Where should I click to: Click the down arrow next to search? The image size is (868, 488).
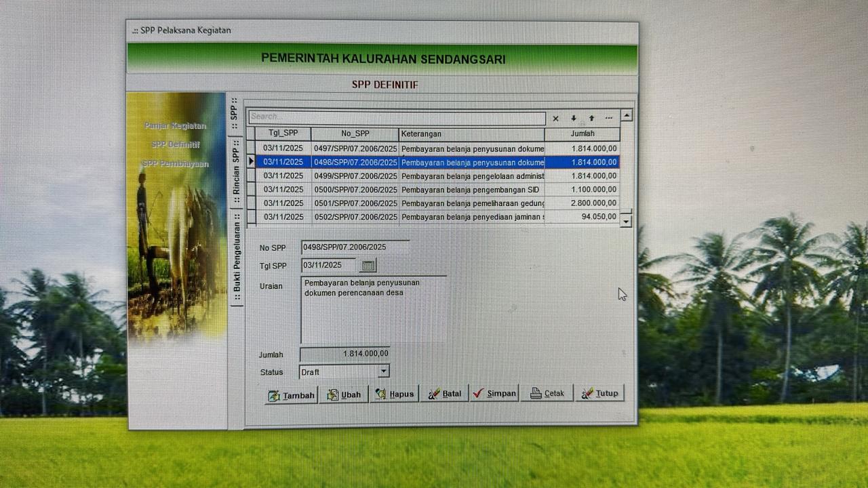tap(574, 119)
